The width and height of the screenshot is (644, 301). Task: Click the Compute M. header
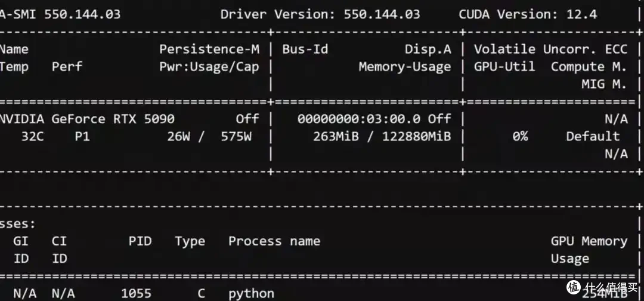589,67
